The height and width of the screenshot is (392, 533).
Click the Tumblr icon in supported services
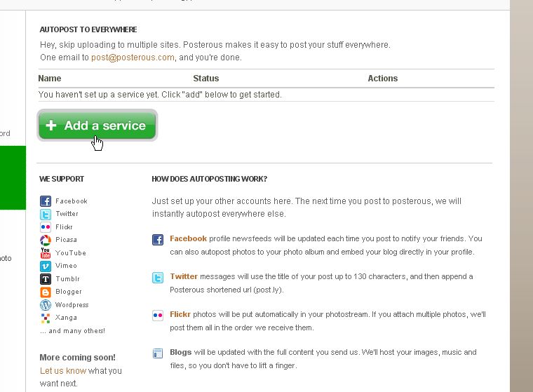coord(45,279)
